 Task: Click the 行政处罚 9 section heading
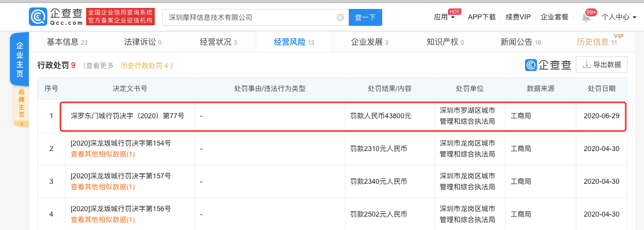coord(56,65)
